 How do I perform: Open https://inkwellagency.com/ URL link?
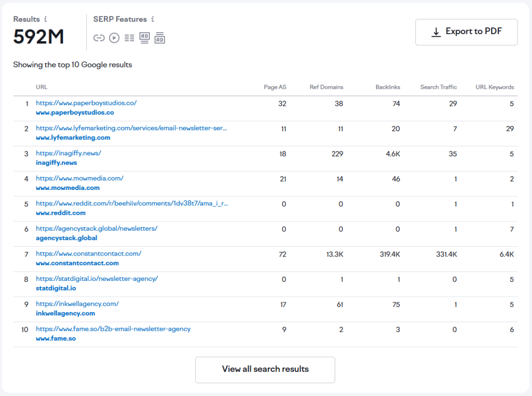(x=77, y=304)
